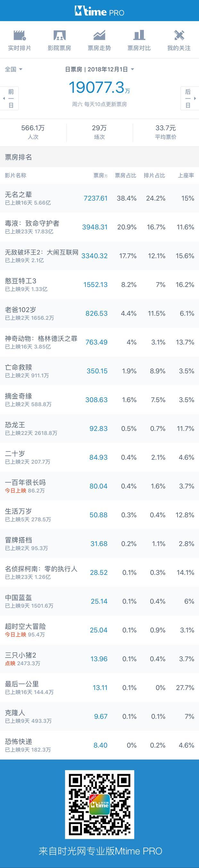Open the 票房走势 trend chart icon
The image size is (199, 868).
(99, 35)
